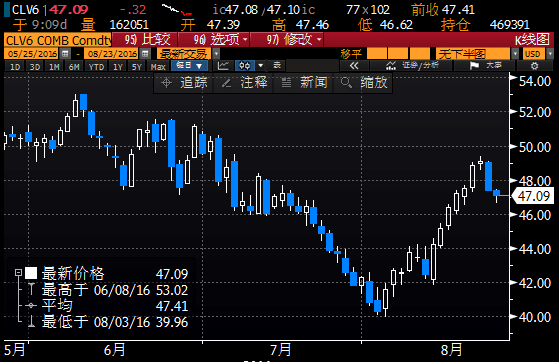Click second 移平 moving average box
The width and height of the screenshot is (559, 362).
click(398, 54)
